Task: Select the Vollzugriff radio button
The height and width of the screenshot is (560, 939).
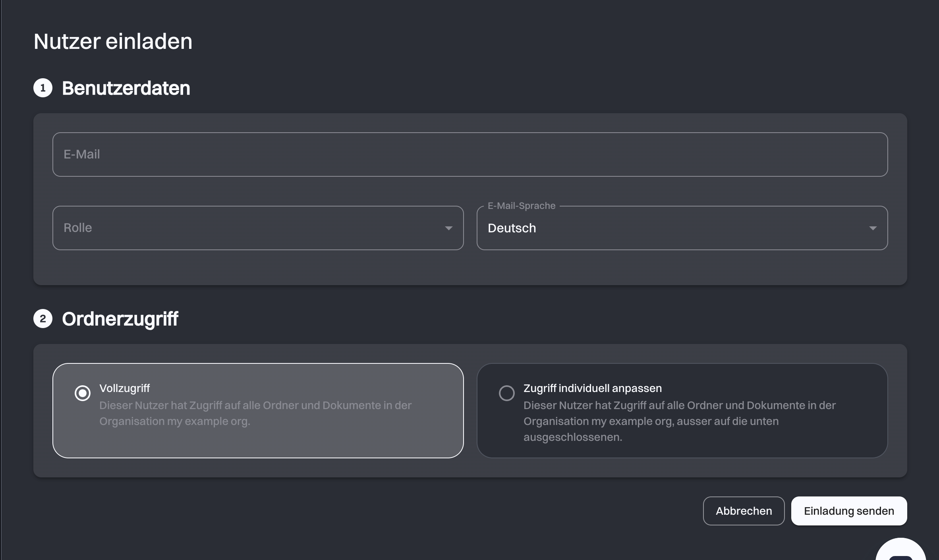Action: coord(83,393)
